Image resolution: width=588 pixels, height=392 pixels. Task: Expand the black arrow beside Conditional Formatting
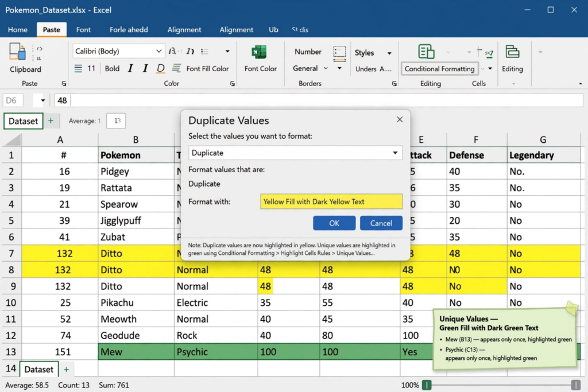pos(490,68)
